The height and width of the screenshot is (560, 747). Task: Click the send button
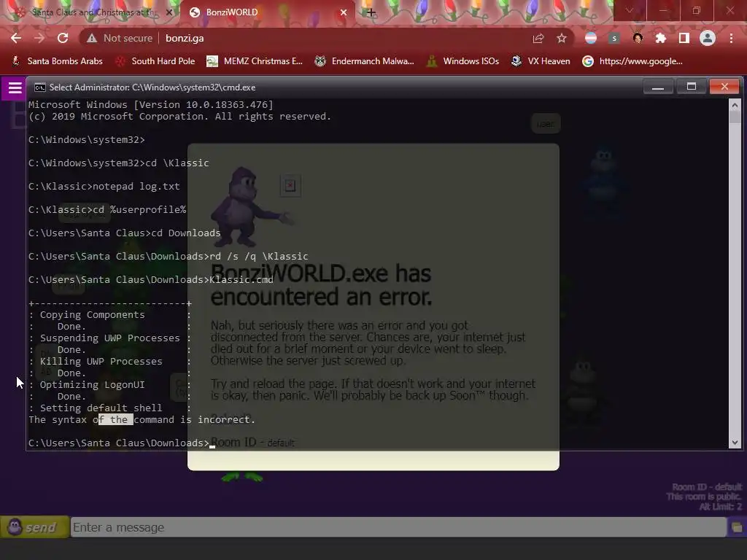[x=35, y=527]
